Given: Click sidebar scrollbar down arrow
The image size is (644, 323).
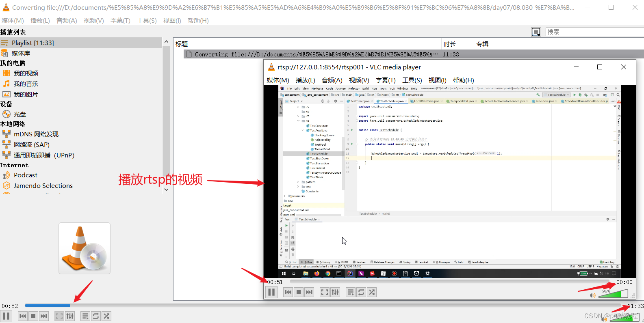Looking at the screenshot, I should tap(166, 189).
